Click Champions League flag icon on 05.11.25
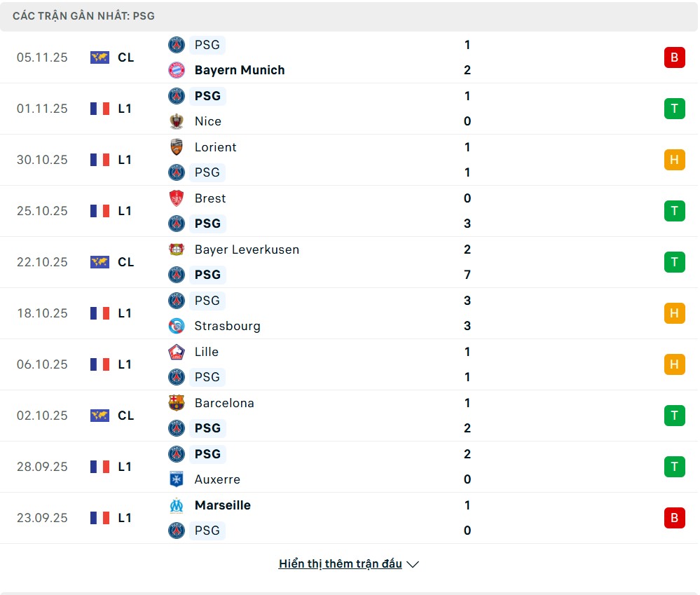 (99, 57)
